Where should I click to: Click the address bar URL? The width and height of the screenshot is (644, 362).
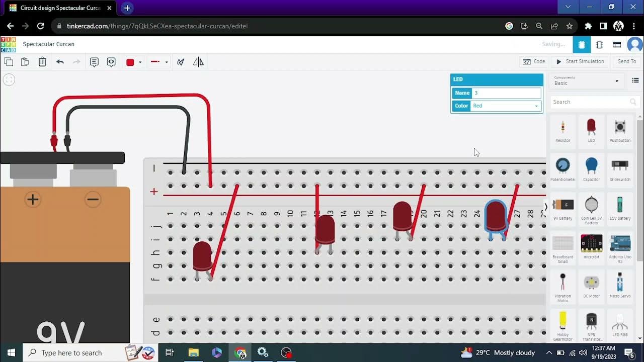coord(157,26)
